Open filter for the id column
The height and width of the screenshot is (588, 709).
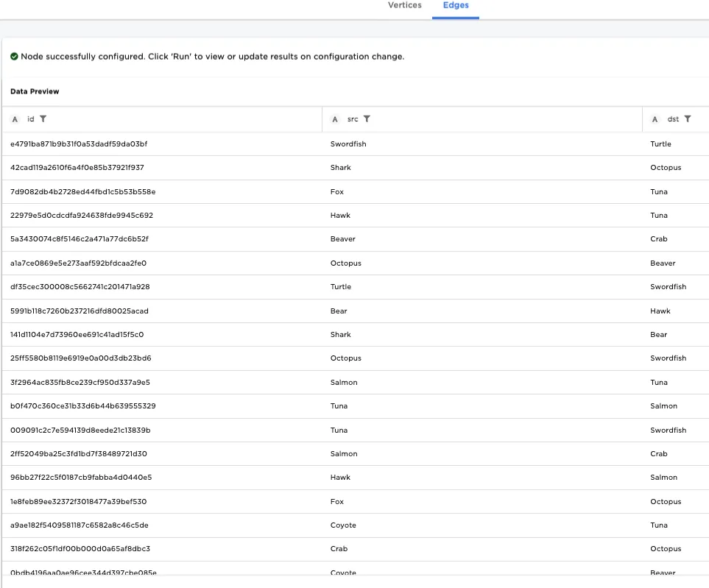(43, 119)
